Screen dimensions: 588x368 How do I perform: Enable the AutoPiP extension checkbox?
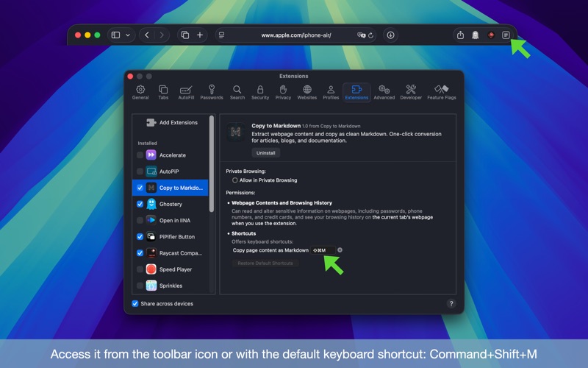(x=140, y=171)
